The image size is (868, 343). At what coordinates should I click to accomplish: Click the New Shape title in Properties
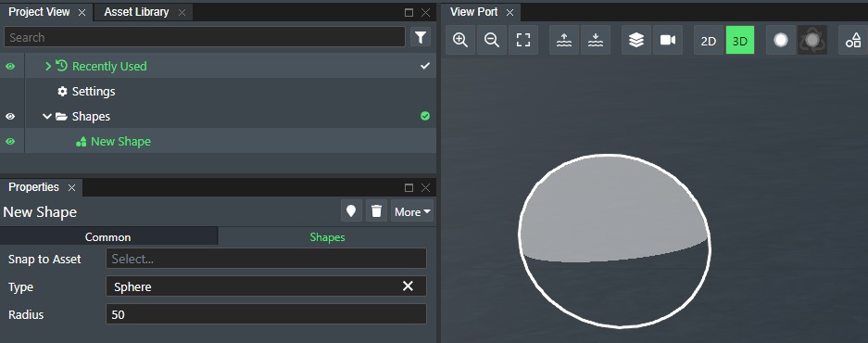(x=40, y=212)
